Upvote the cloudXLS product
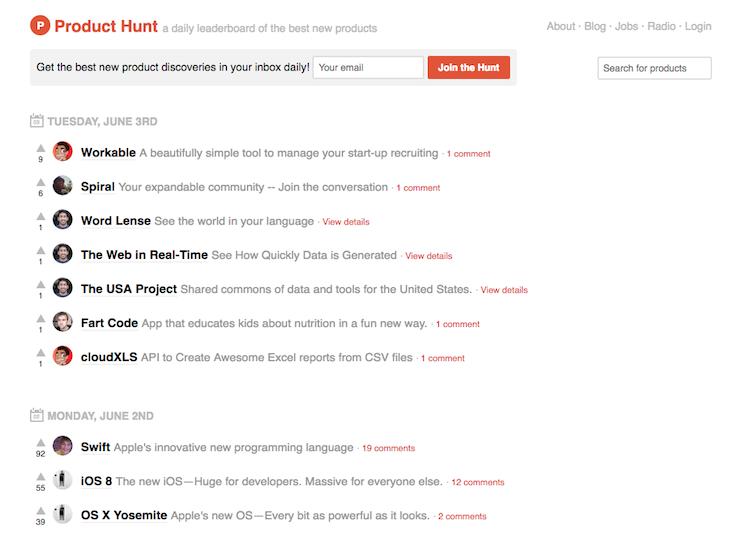Screen dimensions: 740x533 click(41, 352)
